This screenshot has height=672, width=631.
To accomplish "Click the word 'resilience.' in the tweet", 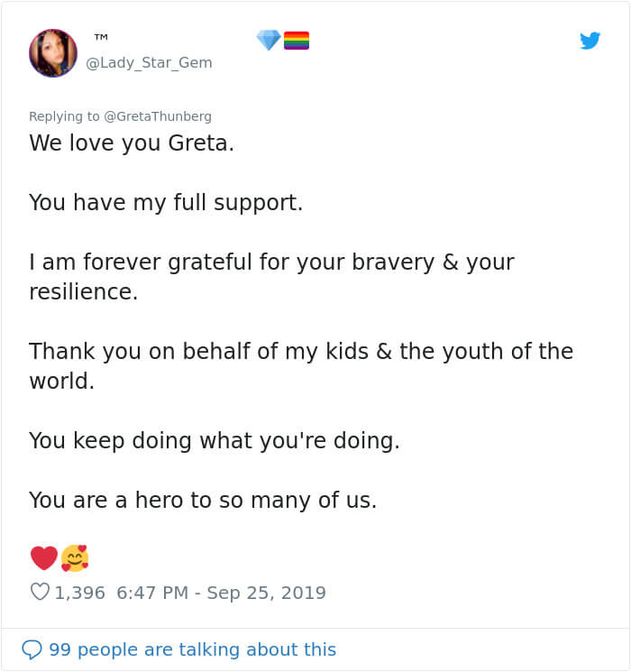I will pyautogui.click(x=84, y=292).
